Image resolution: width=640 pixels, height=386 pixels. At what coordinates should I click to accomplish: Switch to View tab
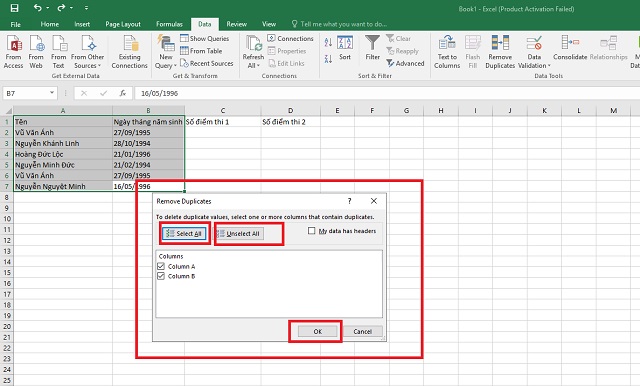point(269,24)
